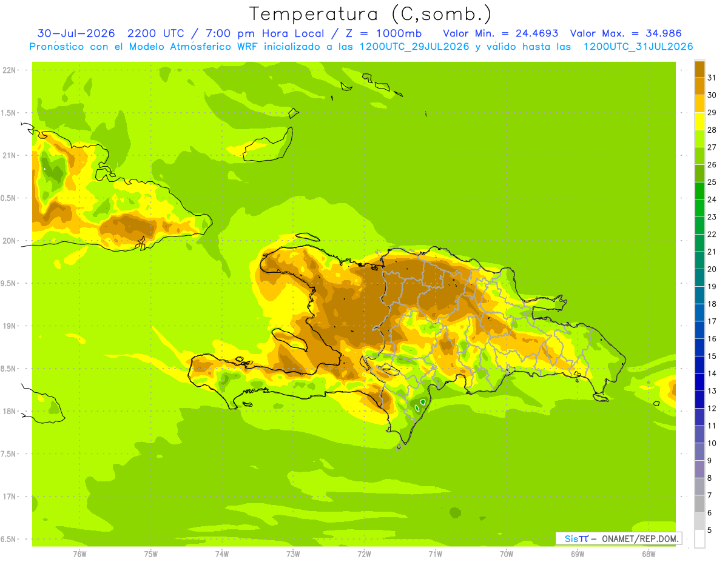Click legend value "10"
The image size is (728, 562).
click(712, 443)
